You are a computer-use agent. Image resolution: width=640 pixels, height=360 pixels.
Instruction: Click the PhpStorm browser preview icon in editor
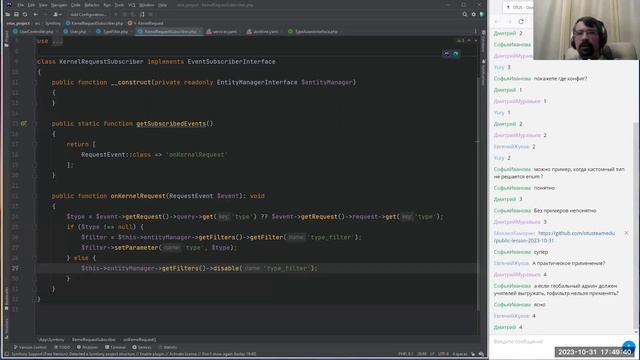coord(447,54)
